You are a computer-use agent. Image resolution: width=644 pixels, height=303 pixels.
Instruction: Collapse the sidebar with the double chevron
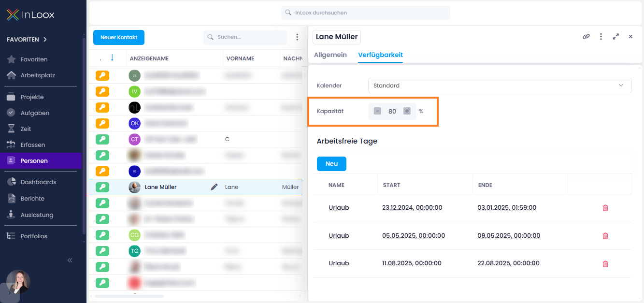pos(70,260)
